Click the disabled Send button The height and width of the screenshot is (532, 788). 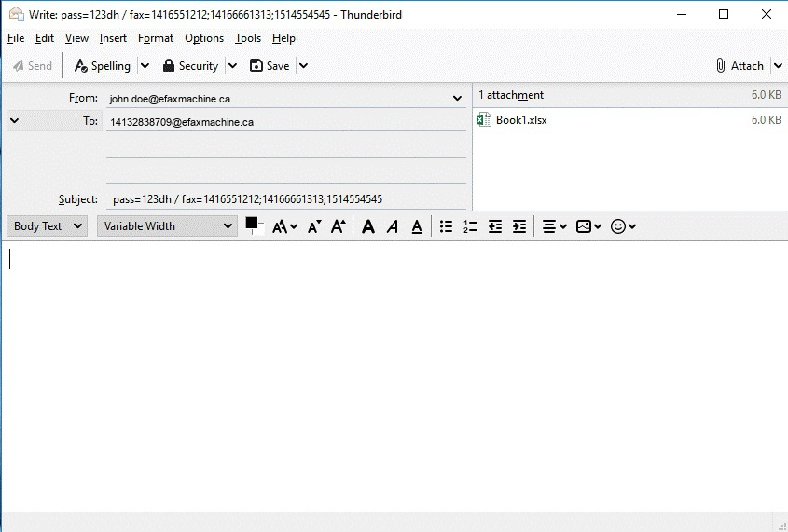tap(33, 66)
